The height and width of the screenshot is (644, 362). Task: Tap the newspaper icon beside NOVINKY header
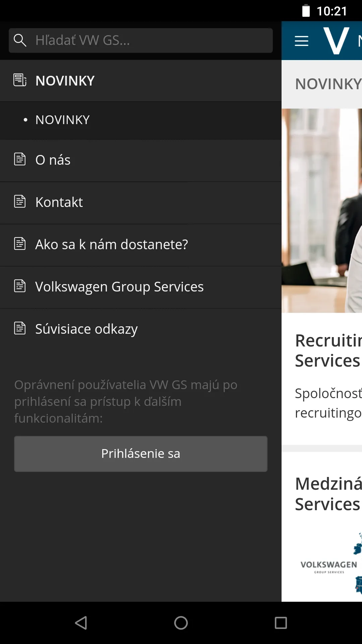pos(20,80)
